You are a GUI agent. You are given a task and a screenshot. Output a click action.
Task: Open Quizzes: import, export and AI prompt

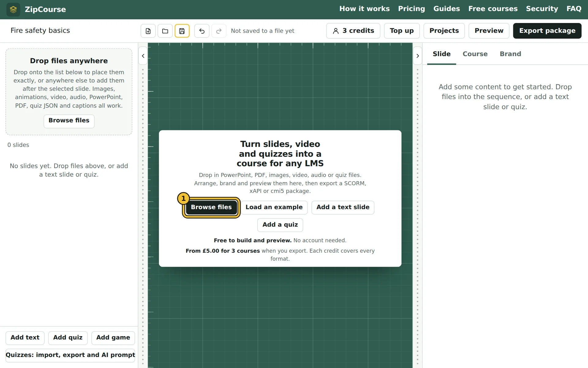point(70,355)
